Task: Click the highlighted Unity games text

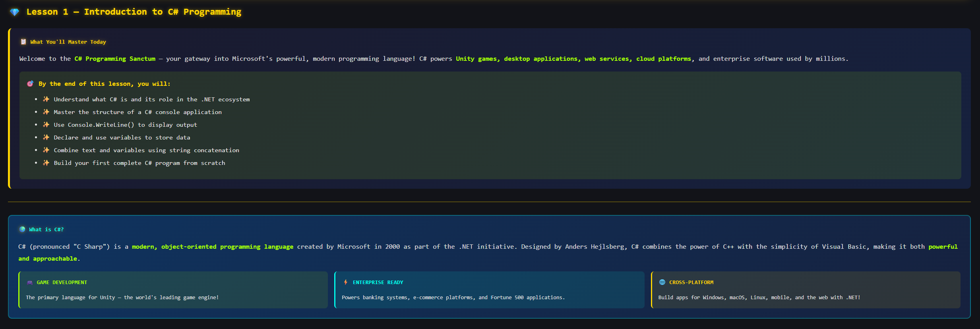Action: 477,59
